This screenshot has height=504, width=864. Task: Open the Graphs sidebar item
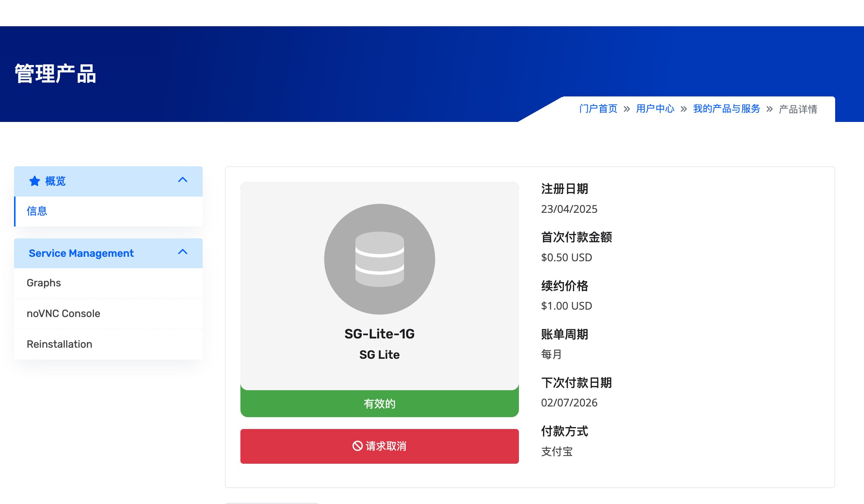point(108,283)
